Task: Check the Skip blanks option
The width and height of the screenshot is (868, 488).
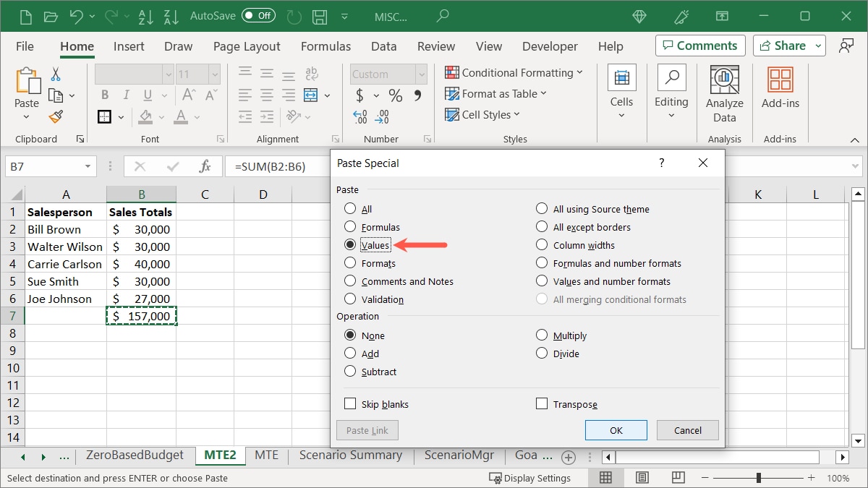Action: 351,404
